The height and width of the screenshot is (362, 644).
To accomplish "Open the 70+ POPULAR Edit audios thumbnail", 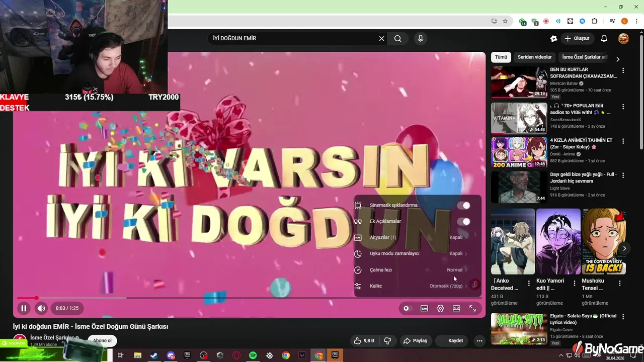I will coord(519,118).
